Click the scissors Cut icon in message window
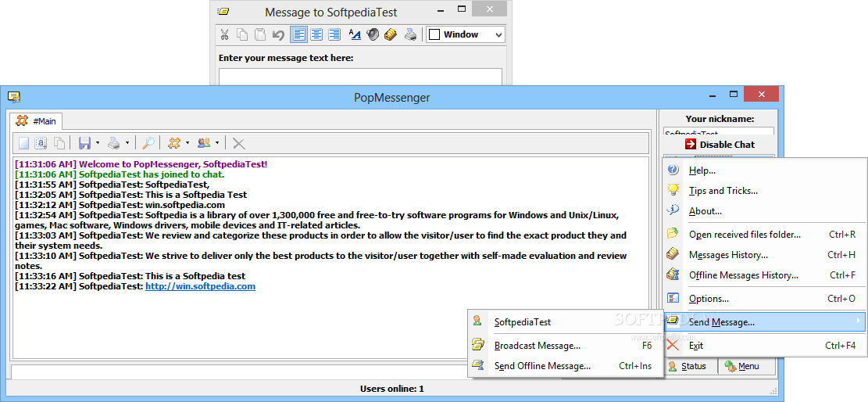The width and height of the screenshot is (868, 402). (x=224, y=34)
